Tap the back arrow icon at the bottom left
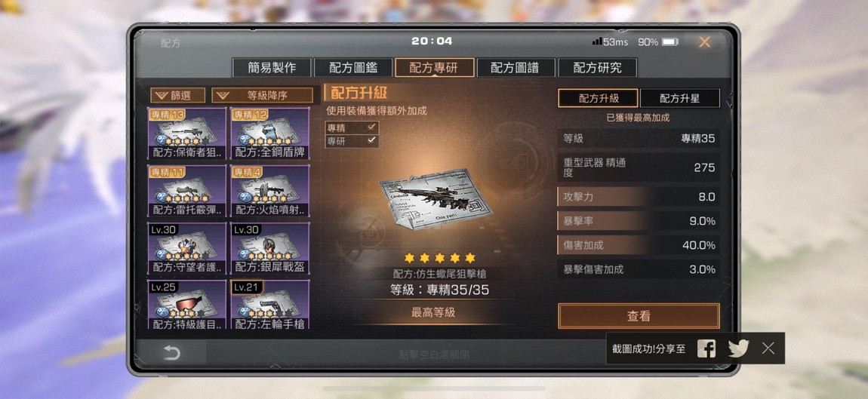The height and width of the screenshot is (399, 868). [x=171, y=353]
